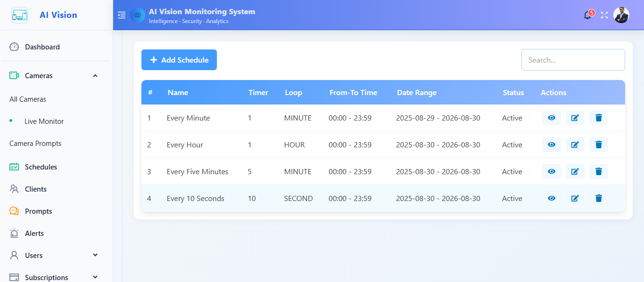Delete the Every Minute schedule
This screenshot has width=644, height=282.
pos(598,118)
